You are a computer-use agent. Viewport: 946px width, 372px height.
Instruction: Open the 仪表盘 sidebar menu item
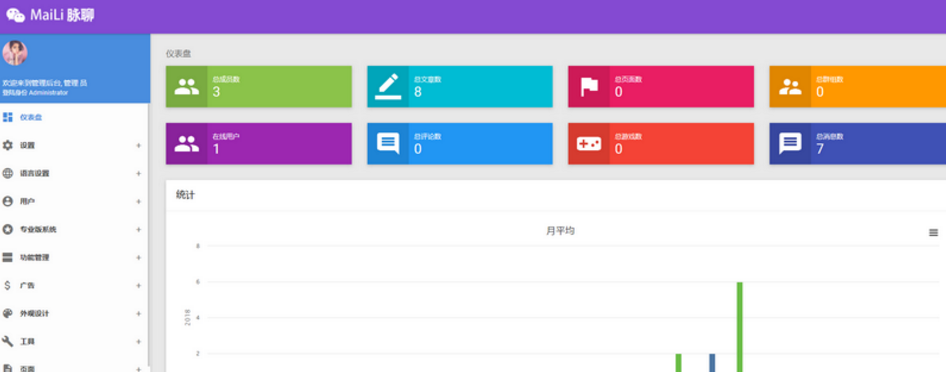74,117
